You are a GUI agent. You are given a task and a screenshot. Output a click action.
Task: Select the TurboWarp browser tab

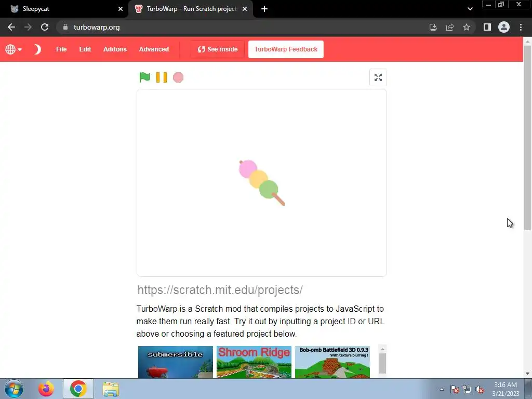pyautogui.click(x=190, y=9)
